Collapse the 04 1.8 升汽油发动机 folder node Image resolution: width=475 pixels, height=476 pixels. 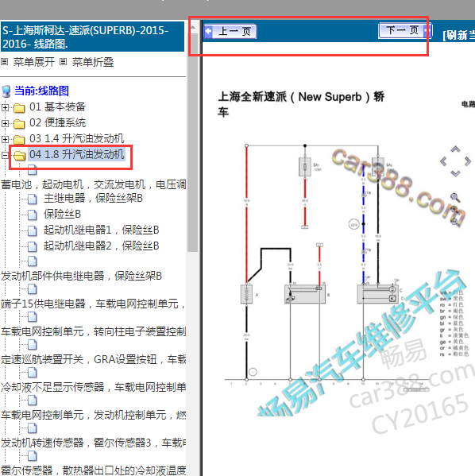click(5, 155)
